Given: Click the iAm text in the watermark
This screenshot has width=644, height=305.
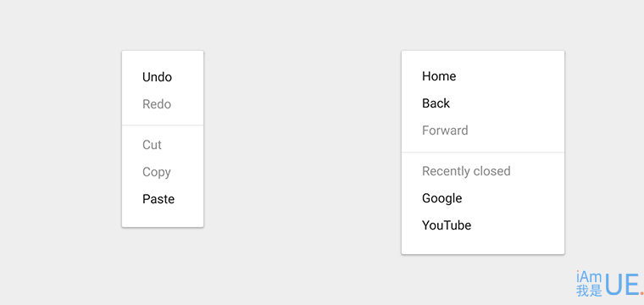Looking at the screenshot, I should click(589, 276).
